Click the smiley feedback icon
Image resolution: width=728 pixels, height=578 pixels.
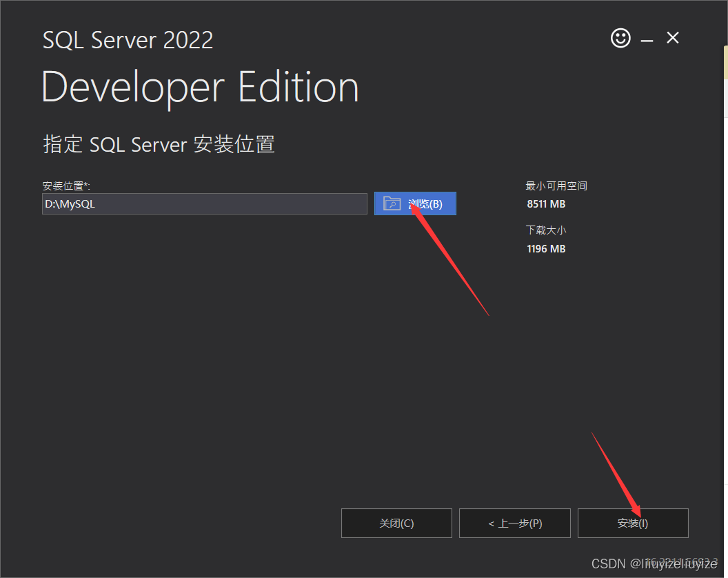pyautogui.click(x=620, y=38)
